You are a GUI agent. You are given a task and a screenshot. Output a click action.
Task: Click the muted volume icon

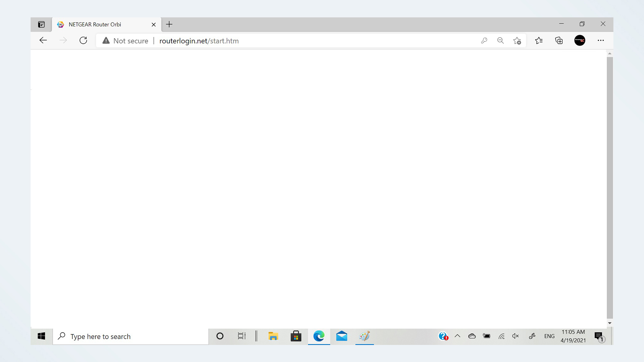pos(516,336)
